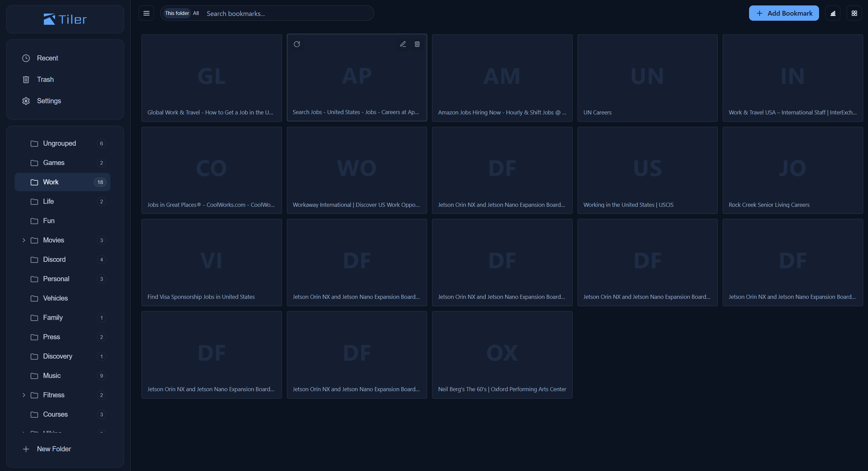
Task: Click the refresh icon on Apple Jobs bookmark
Action: click(x=297, y=44)
